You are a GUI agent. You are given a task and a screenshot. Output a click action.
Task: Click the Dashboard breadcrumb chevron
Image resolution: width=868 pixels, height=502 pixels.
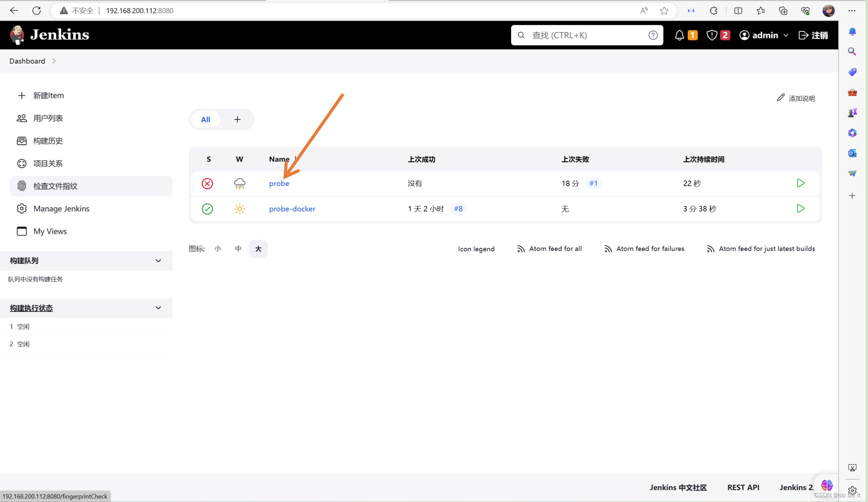pyautogui.click(x=54, y=61)
